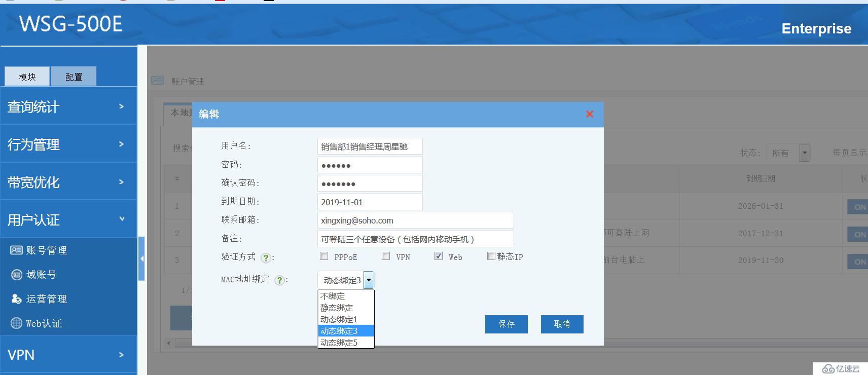Click the 取消 button
The image size is (868, 375).
pyautogui.click(x=562, y=324)
